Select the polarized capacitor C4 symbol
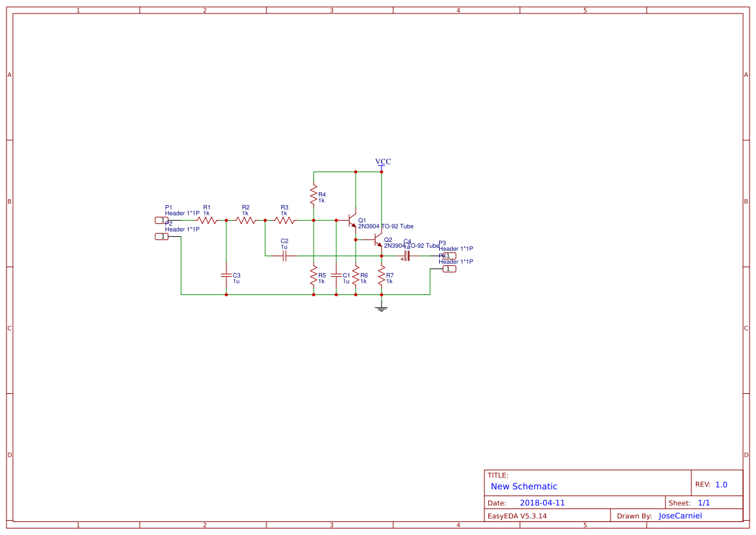 pyautogui.click(x=406, y=256)
